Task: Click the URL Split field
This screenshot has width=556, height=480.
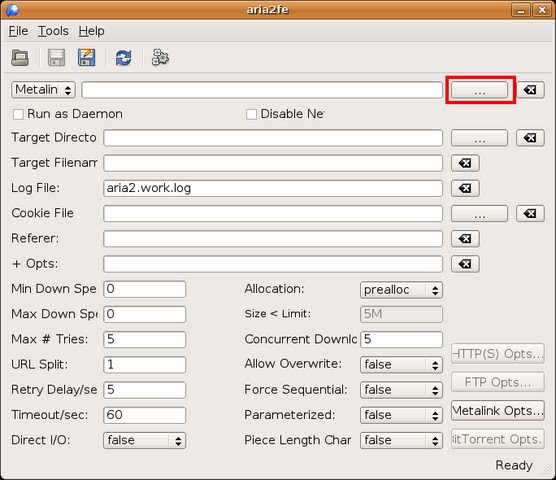Action: (144, 364)
